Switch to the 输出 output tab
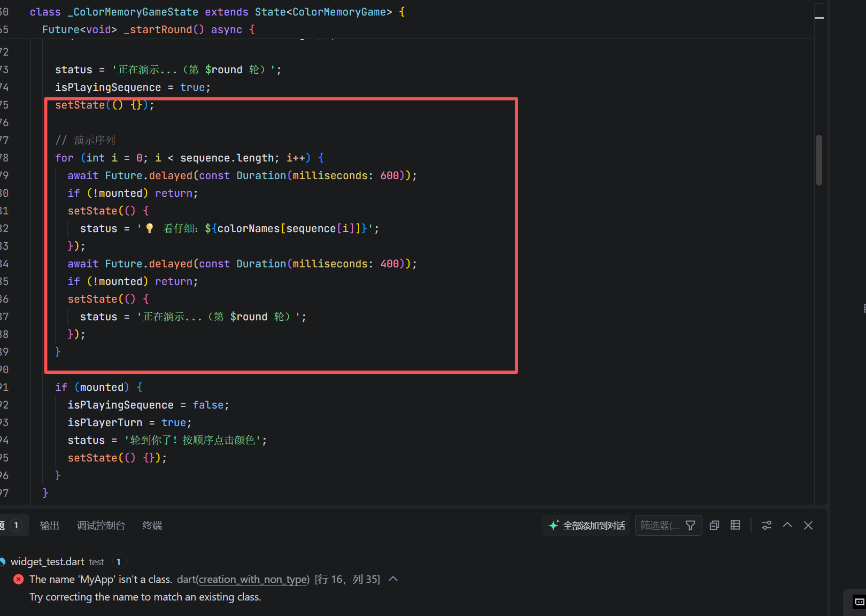Viewport: 866px width, 616px height. pos(49,526)
